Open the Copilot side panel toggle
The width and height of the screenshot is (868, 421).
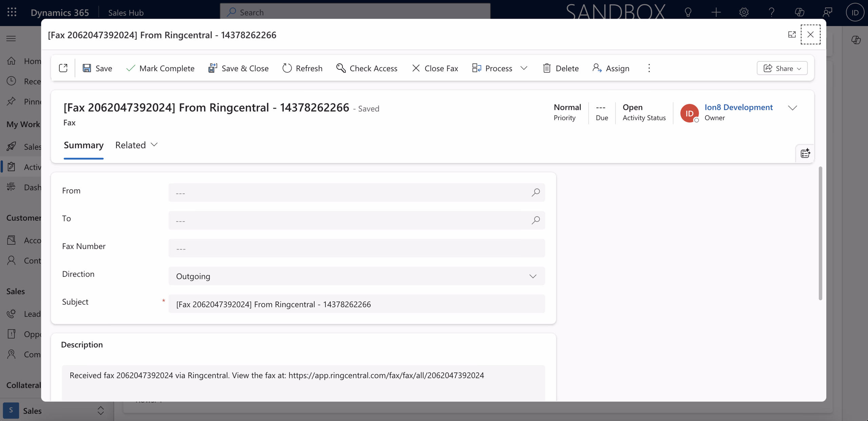856,40
